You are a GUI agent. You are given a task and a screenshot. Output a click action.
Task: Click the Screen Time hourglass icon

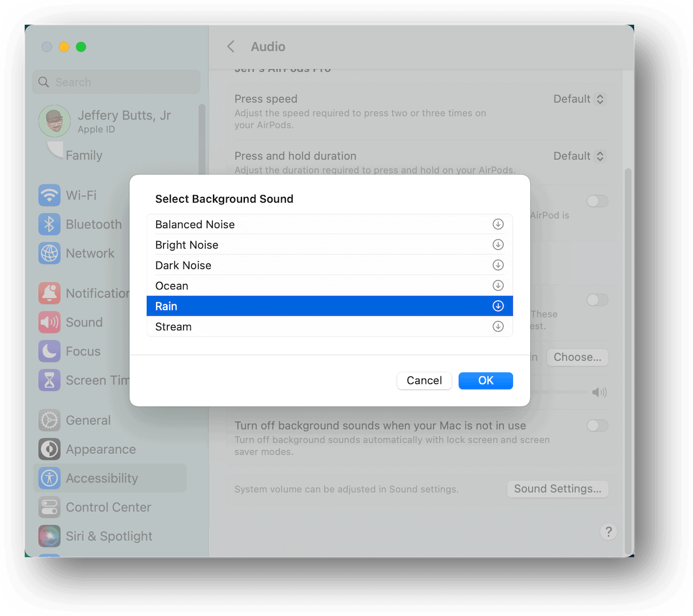[50, 380]
